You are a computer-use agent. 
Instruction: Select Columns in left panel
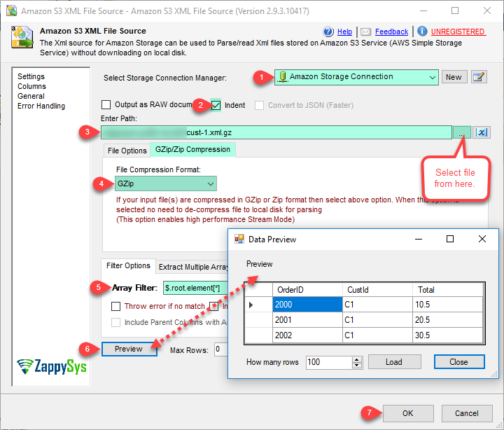31,86
